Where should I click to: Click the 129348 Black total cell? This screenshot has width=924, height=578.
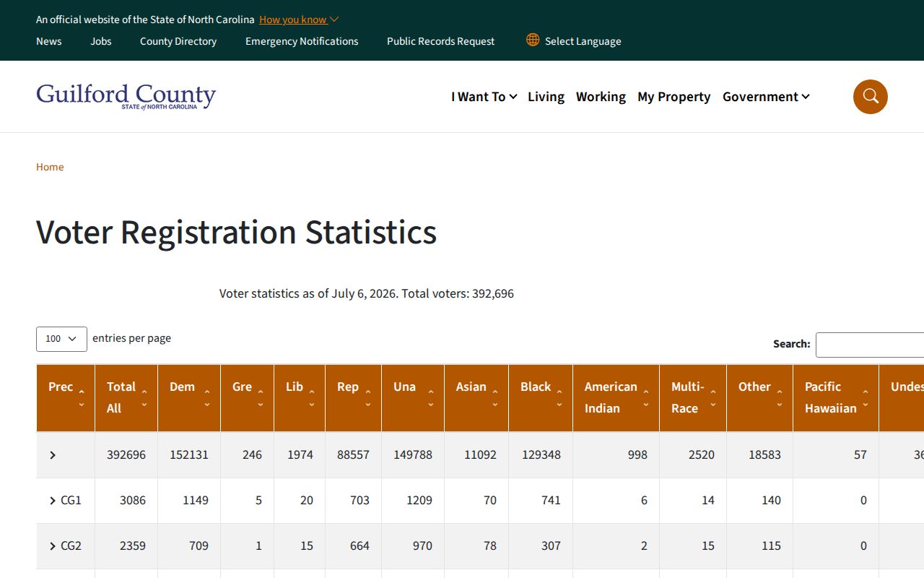click(x=541, y=455)
